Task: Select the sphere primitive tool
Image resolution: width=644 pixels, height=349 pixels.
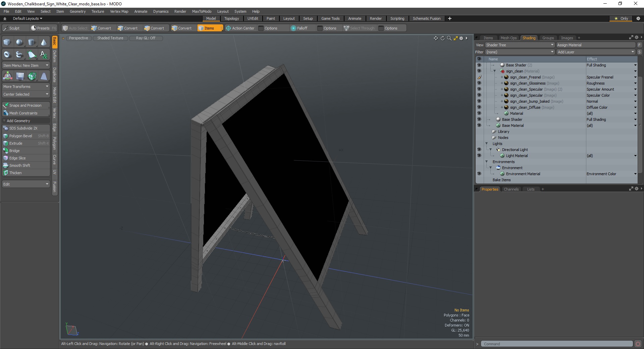Action: [19, 42]
